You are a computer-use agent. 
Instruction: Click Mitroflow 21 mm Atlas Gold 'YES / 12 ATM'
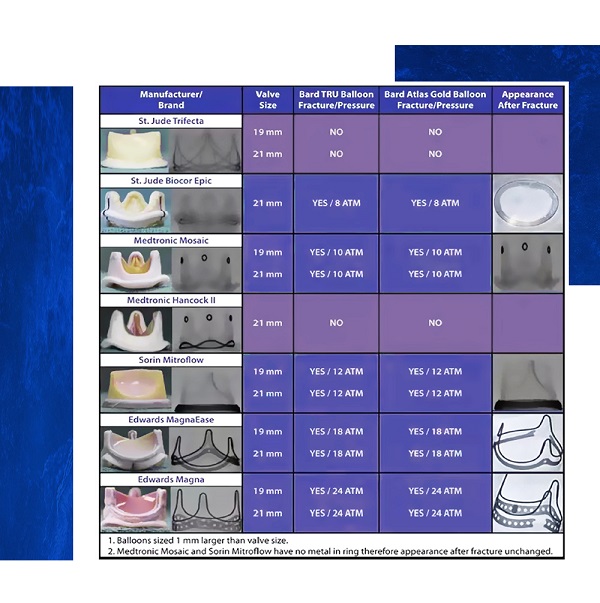pyautogui.click(x=435, y=393)
